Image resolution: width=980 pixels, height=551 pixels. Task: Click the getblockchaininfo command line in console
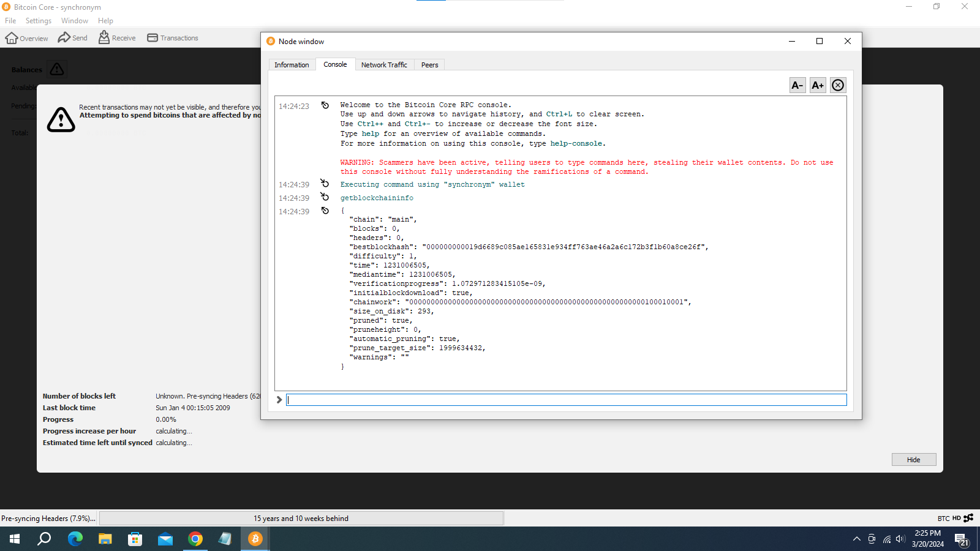tap(377, 198)
